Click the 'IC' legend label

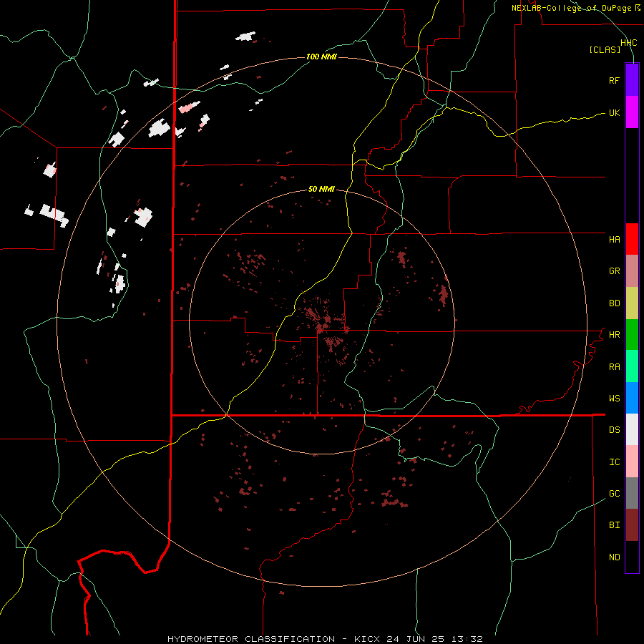pos(614,462)
